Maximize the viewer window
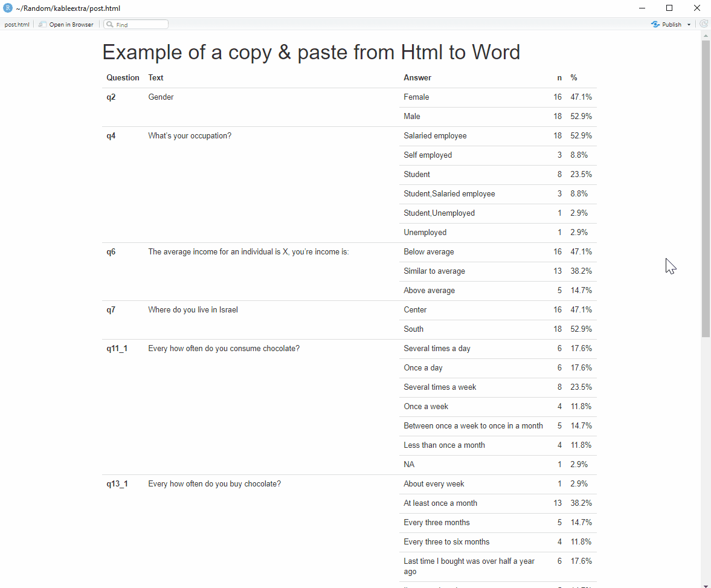The width and height of the screenshot is (711, 588). point(669,8)
